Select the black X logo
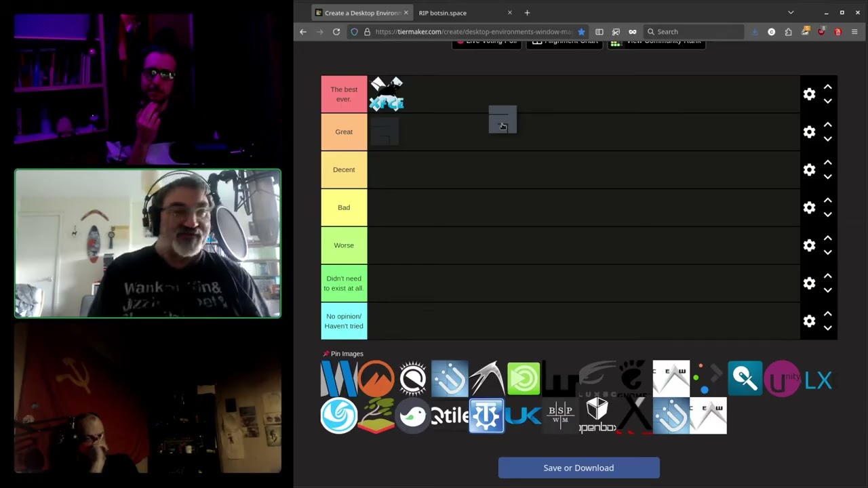 click(634, 415)
